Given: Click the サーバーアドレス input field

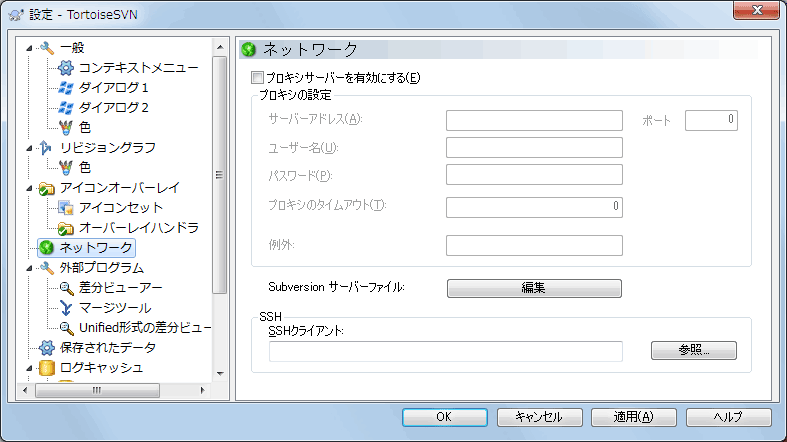Looking at the screenshot, I should coord(534,120).
